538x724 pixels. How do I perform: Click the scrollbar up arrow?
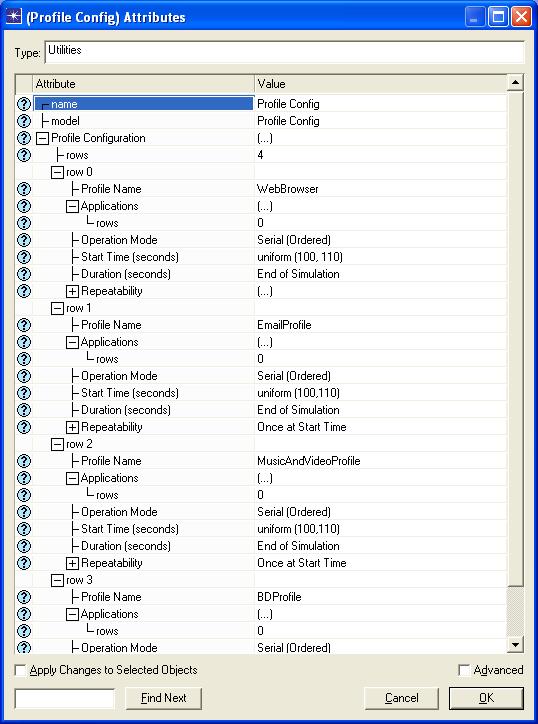[x=515, y=83]
